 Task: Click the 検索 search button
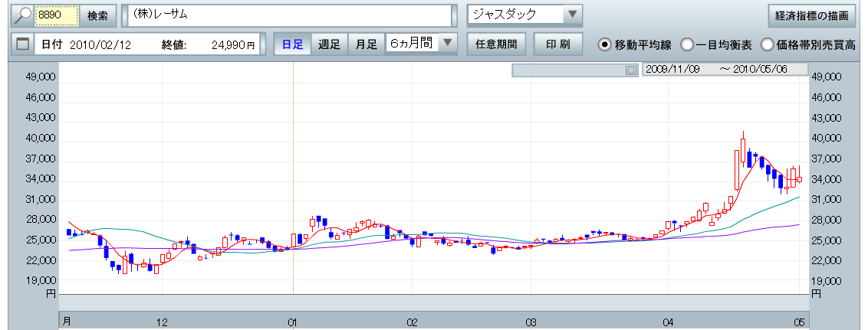97,15
